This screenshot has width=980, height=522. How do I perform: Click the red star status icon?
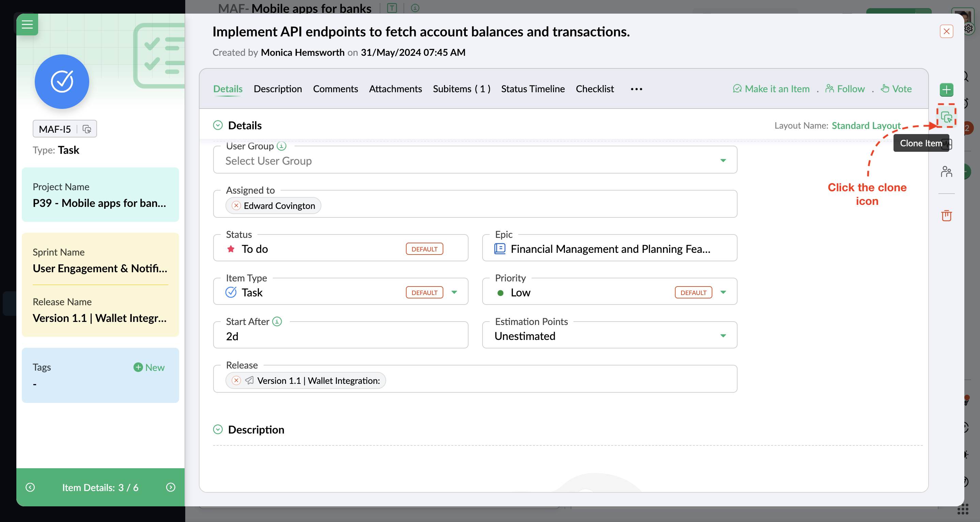231,249
